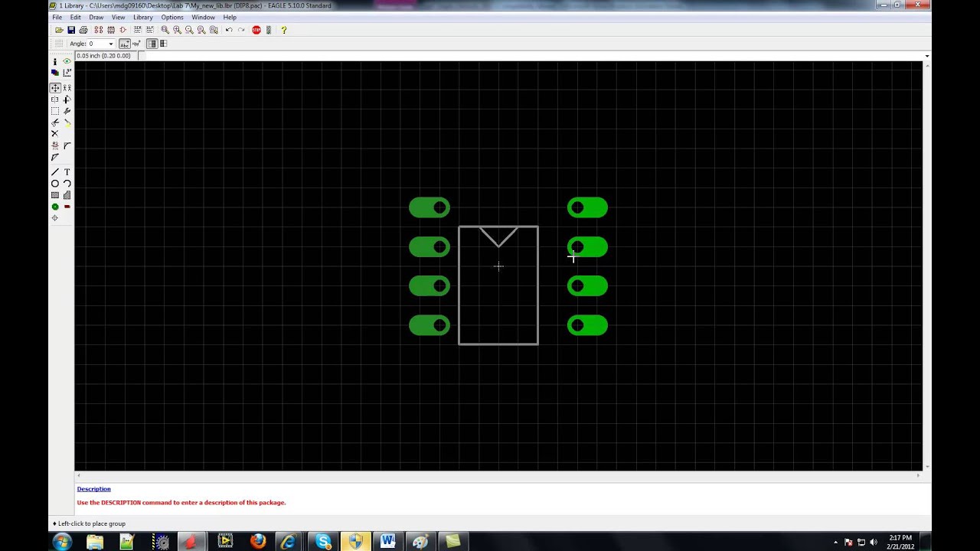Select the Group tool
The image size is (980, 551).
(54, 111)
